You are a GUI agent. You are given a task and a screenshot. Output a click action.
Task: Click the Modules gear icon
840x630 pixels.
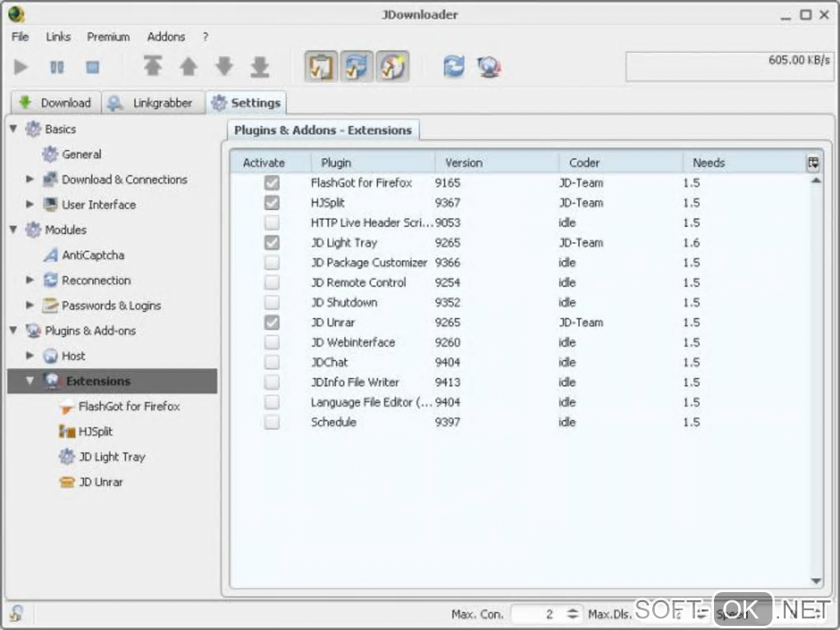tap(33, 230)
